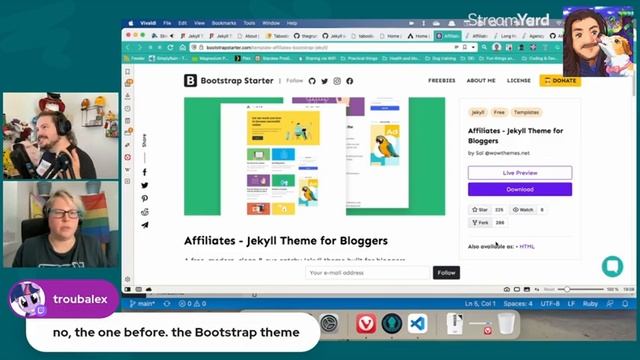Go back using the back arrow
The width and height of the screenshot is (640, 360).
128,47
